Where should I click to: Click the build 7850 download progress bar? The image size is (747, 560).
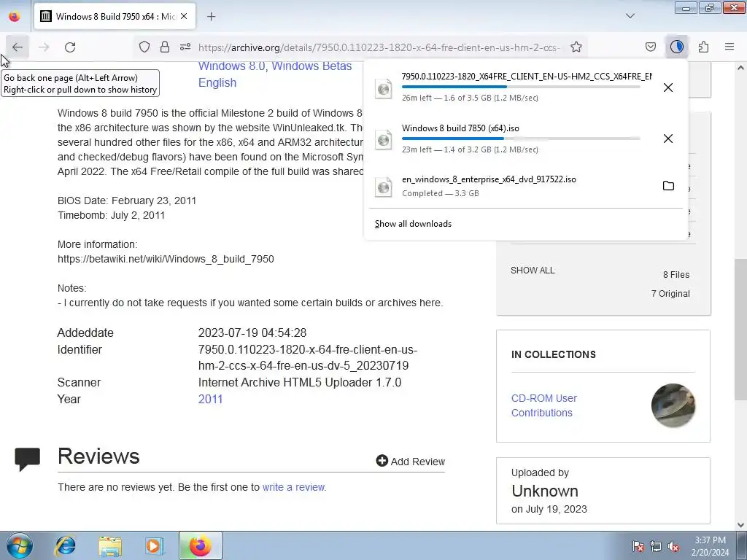[521, 139]
